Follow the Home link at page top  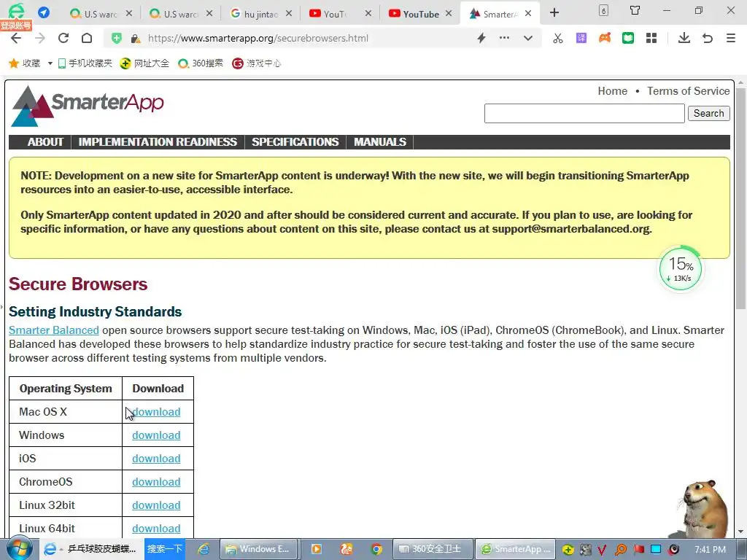pyautogui.click(x=612, y=91)
